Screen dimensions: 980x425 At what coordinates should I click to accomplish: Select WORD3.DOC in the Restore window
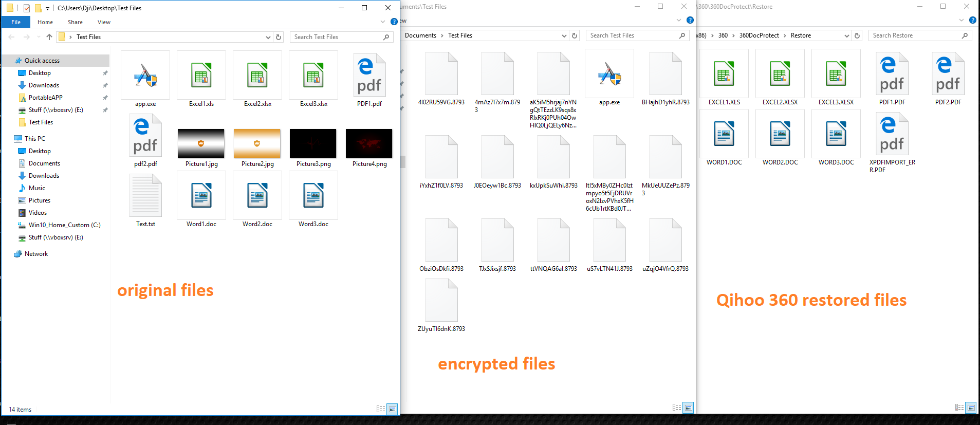click(836, 138)
